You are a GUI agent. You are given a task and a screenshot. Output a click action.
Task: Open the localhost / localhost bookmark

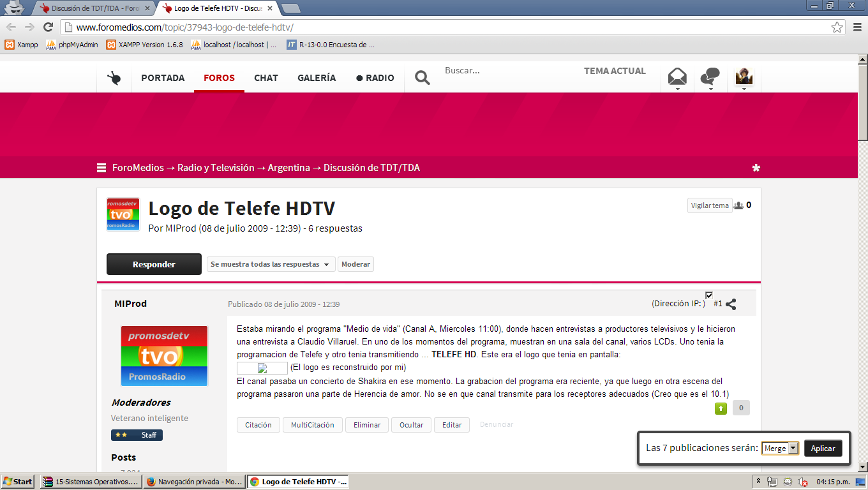point(234,45)
